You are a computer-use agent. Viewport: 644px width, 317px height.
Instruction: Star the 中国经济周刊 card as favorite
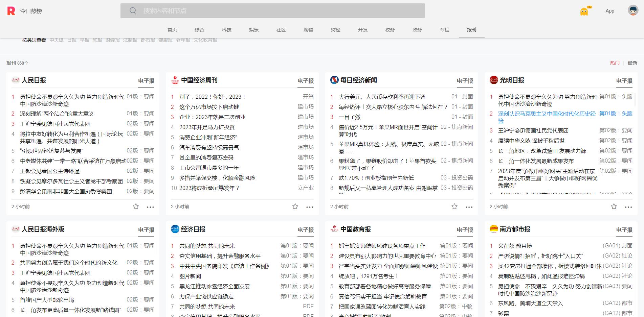pos(295,206)
